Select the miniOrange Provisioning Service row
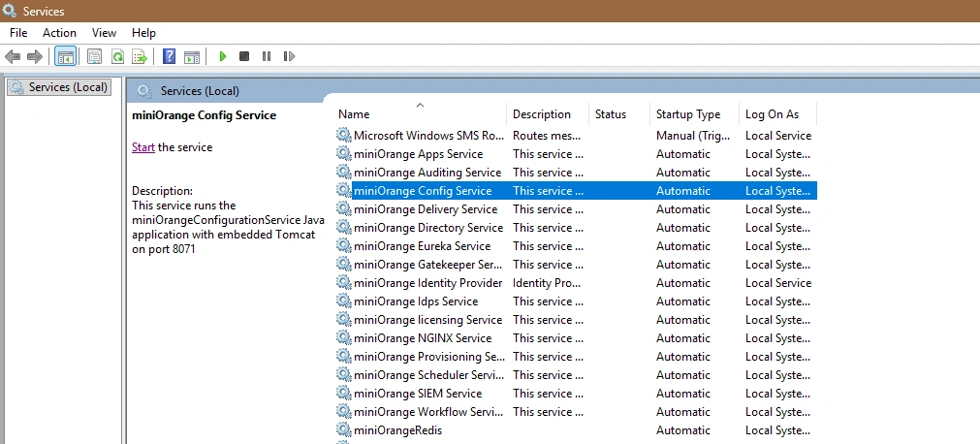The image size is (980, 444). pos(576,357)
